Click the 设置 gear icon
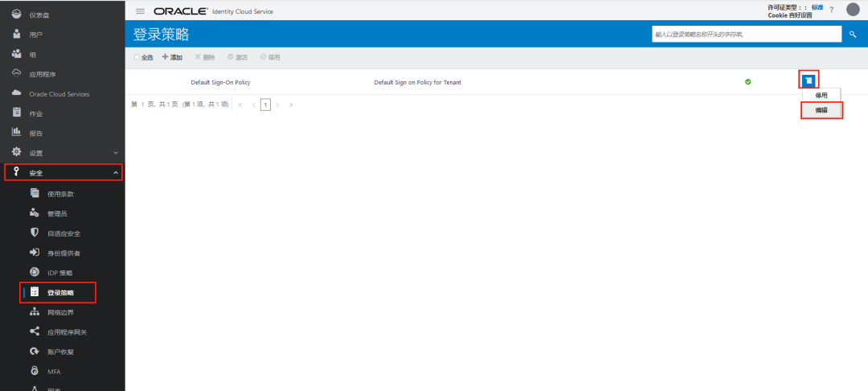 point(17,152)
